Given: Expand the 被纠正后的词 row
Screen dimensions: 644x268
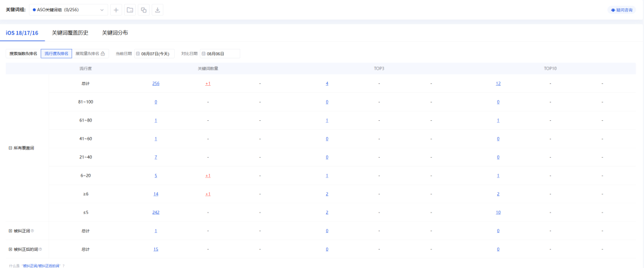Looking at the screenshot, I should point(10,249).
